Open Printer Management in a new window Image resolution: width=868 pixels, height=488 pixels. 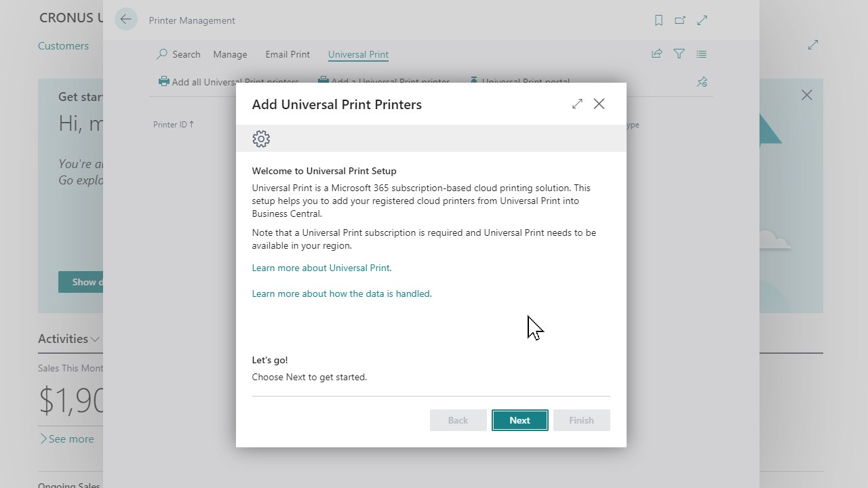pos(679,20)
